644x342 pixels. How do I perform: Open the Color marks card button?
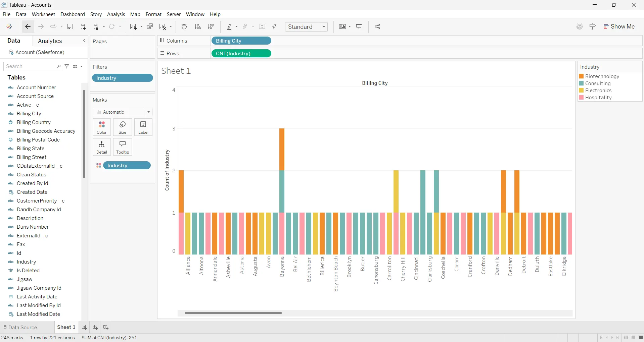tap(102, 127)
